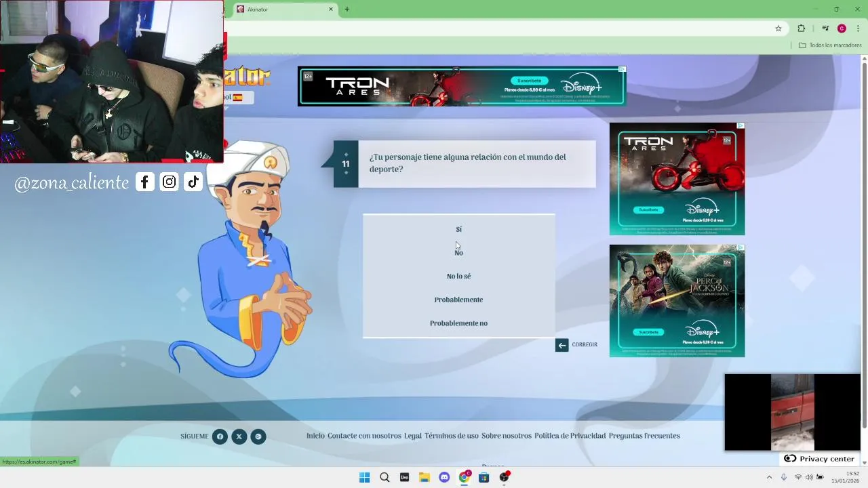Open the Windows Start menu
868x488 pixels.
point(364,477)
